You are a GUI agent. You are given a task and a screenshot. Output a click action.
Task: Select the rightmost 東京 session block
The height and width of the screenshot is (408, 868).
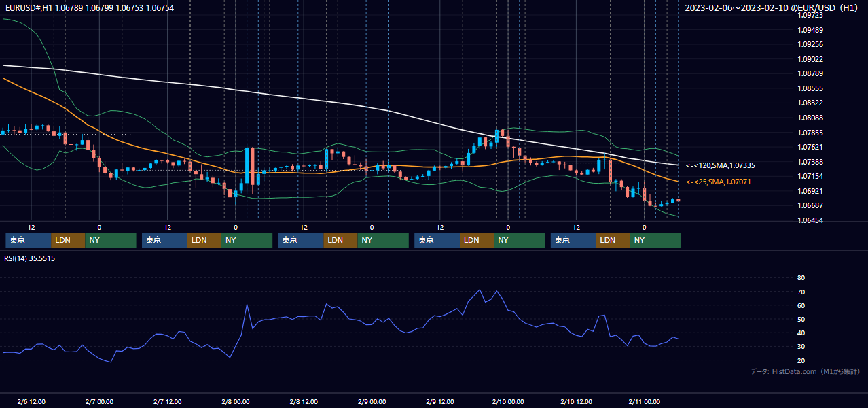[x=574, y=240]
